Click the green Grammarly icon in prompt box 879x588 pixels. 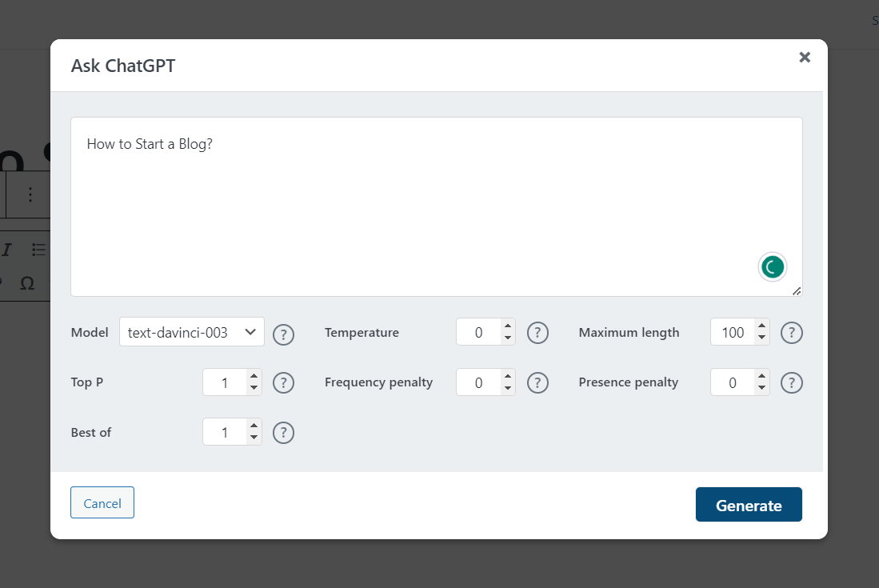772,267
